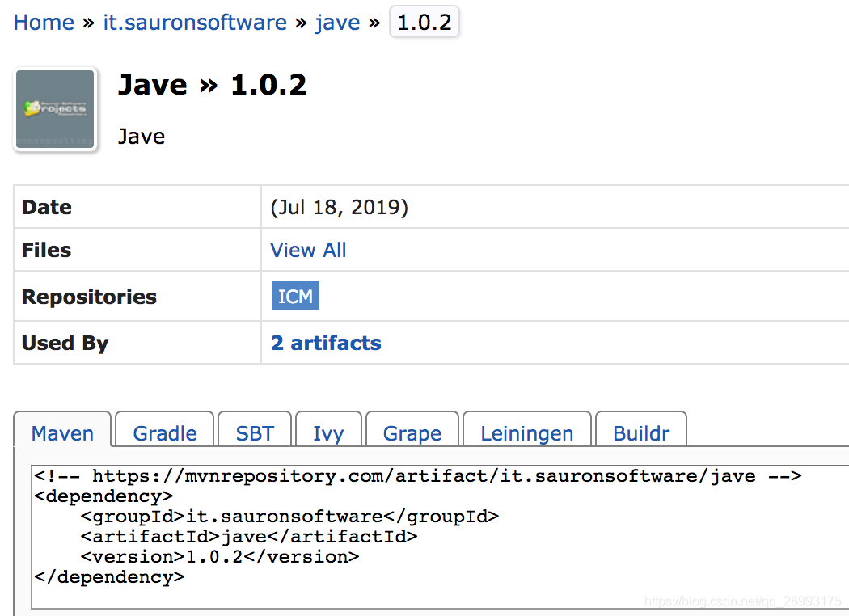Viewport: 849px width, 616px height.
Task: Click the Date row label
Action: click(47, 207)
